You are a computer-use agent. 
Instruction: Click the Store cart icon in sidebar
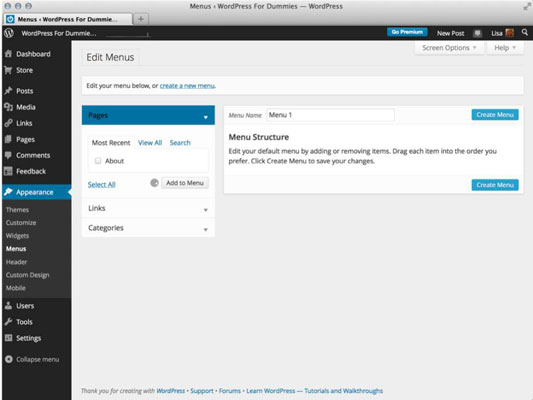point(8,70)
